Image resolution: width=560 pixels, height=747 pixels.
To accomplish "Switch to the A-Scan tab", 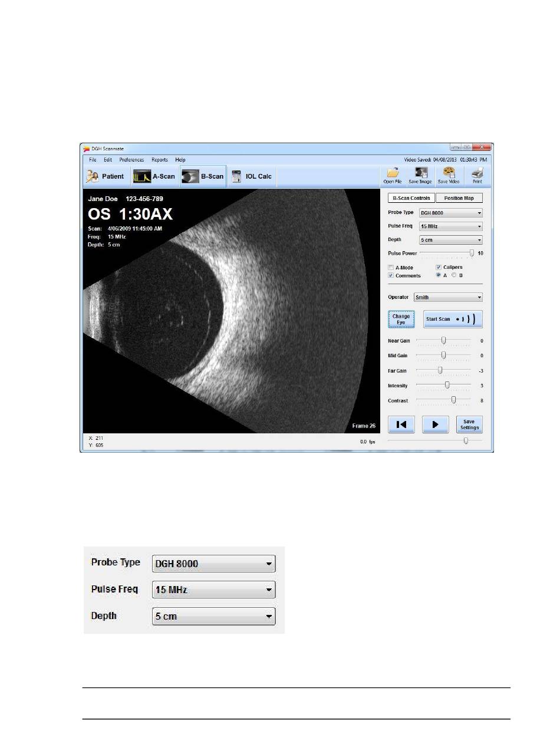I will point(154,176).
